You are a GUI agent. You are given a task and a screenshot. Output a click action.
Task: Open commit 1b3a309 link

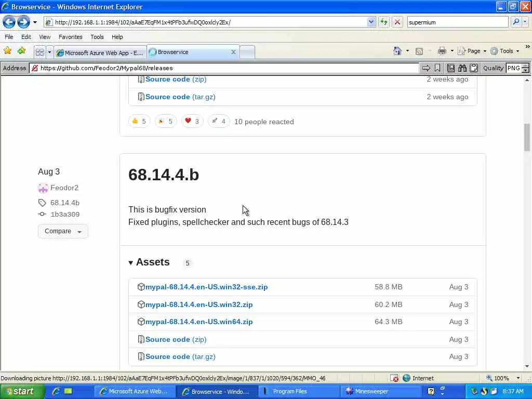[x=65, y=215]
